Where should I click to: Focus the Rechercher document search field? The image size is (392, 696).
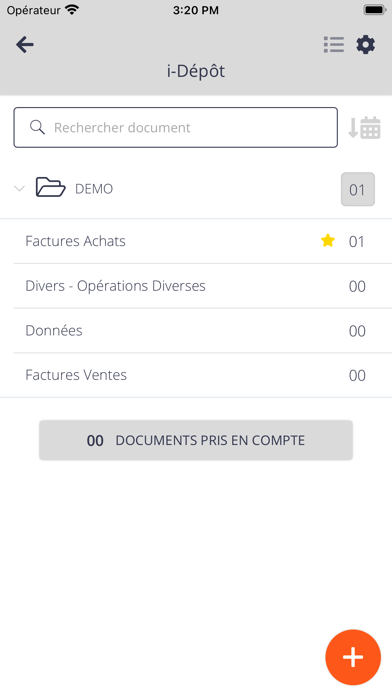tap(175, 127)
